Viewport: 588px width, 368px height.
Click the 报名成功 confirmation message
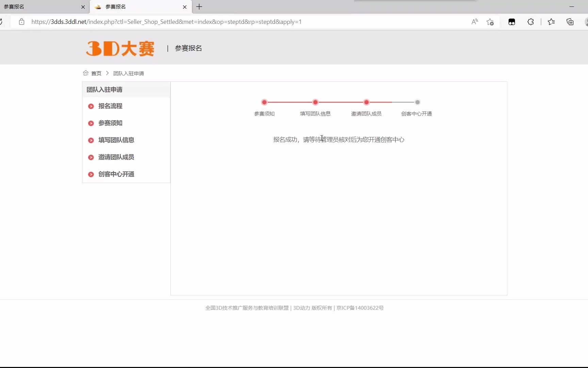point(339,140)
